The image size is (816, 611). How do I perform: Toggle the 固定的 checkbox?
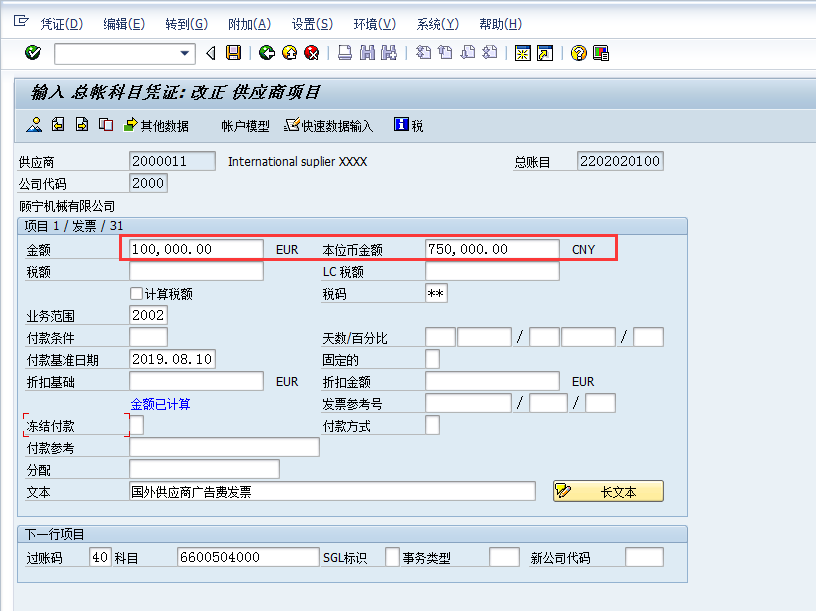(x=432, y=359)
